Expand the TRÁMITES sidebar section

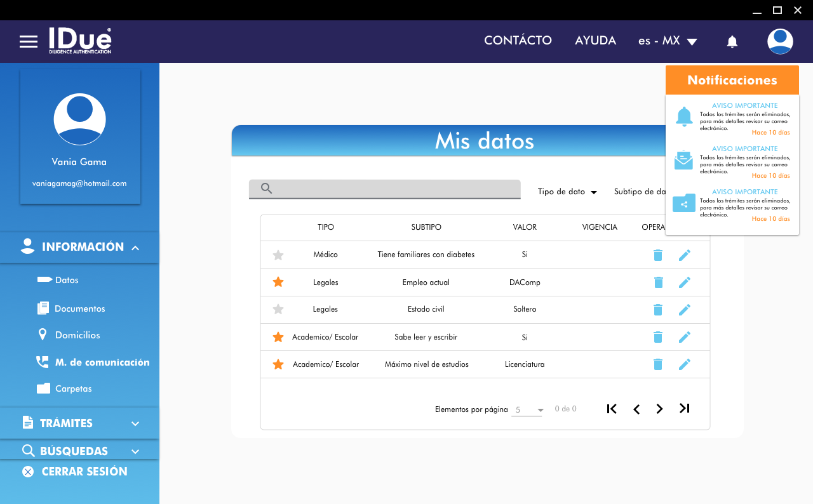pos(79,423)
